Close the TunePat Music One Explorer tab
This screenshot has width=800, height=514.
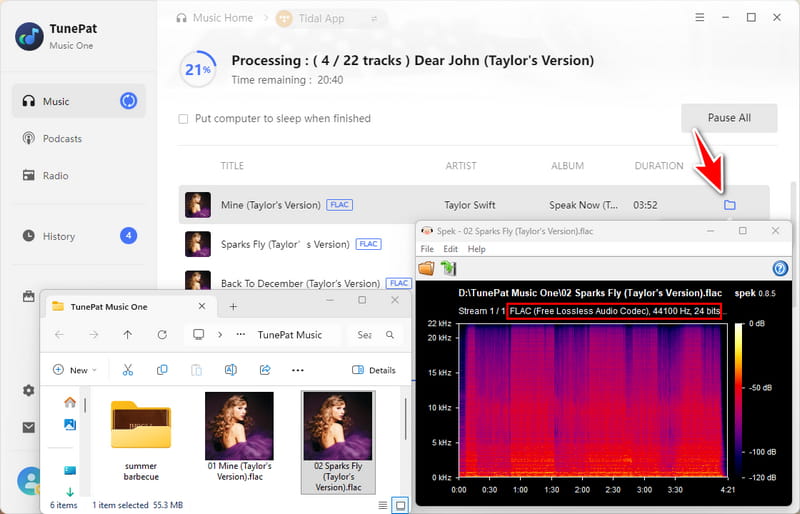point(202,306)
